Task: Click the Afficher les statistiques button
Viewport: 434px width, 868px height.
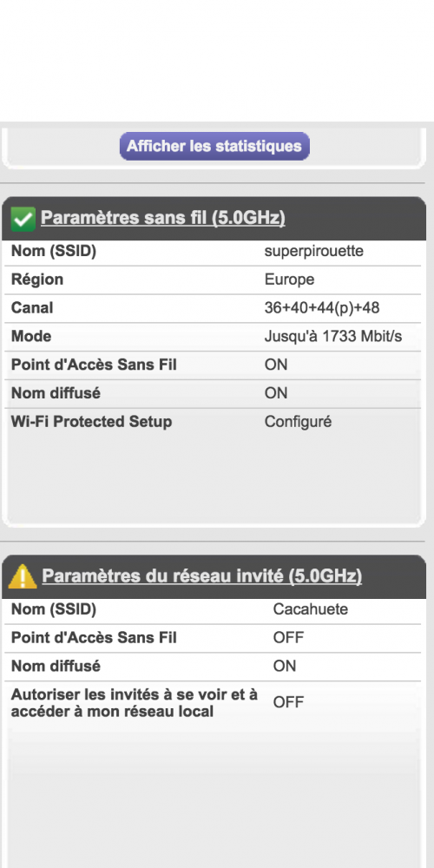Action: (214, 146)
